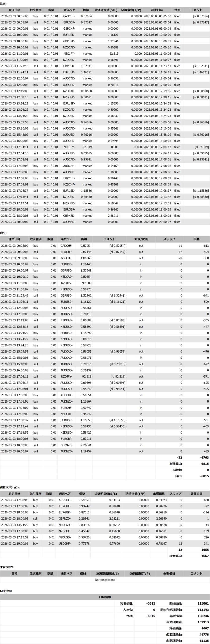Viewport: 210px width, 644px height.
Task: Click the 必要証拠金 label
Action: [174, 634]
